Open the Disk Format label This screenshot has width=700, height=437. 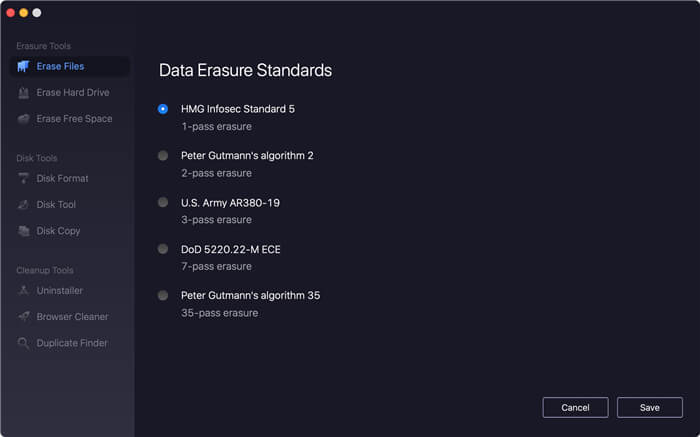(62, 179)
